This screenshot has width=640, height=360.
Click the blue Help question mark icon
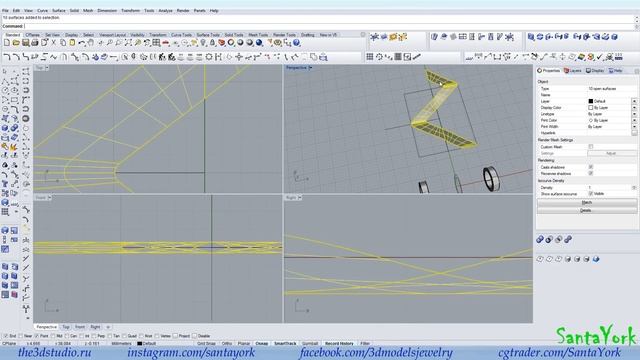pyautogui.click(x=297, y=43)
